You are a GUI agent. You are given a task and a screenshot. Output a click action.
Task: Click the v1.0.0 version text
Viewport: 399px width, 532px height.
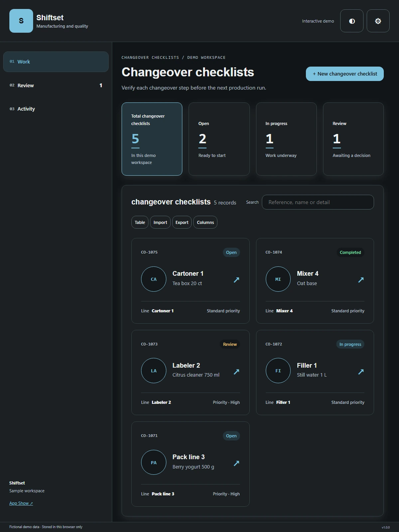(x=386, y=527)
